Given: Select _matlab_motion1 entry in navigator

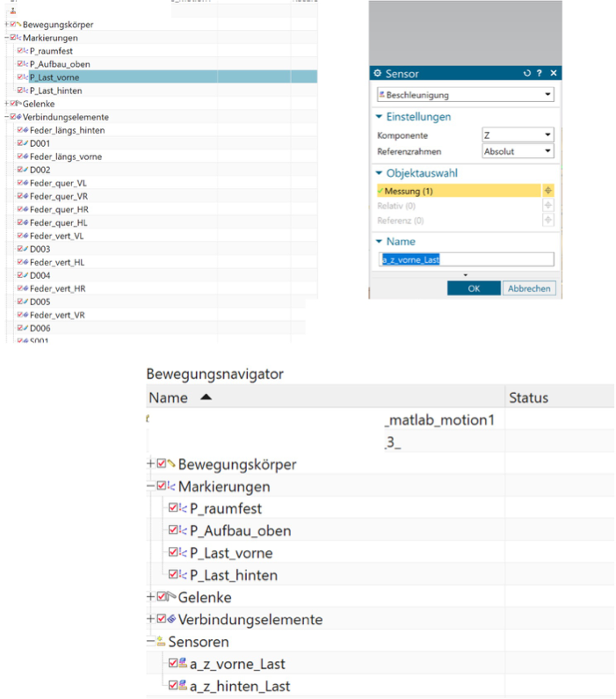Looking at the screenshot, I should point(440,419).
